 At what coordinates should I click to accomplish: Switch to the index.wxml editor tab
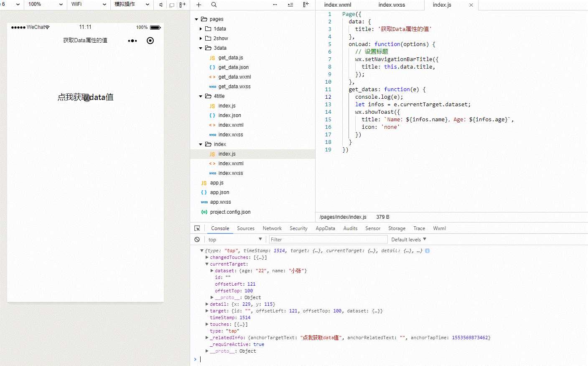[x=338, y=5]
